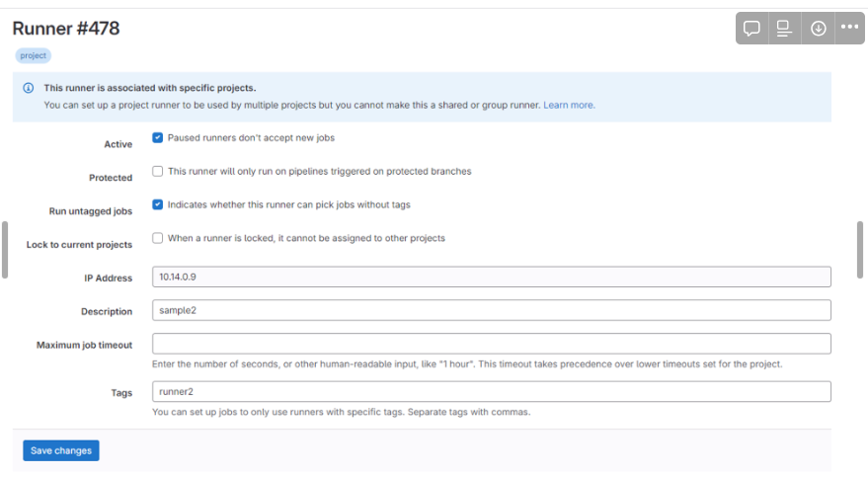The image size is (868, 477).
Task: Uncheck the Active checkbox
Action: [x=158, y=138]
